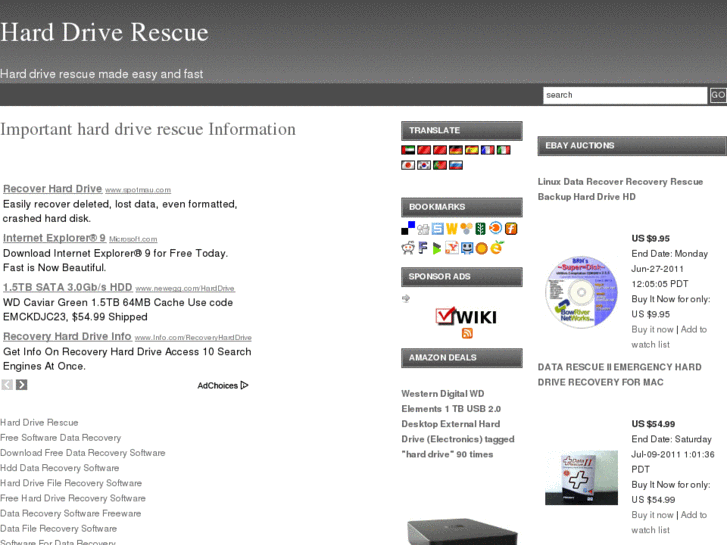Click the GO search button
The width and height of the screenshot is (727, 545).
(x=718, y=95)
